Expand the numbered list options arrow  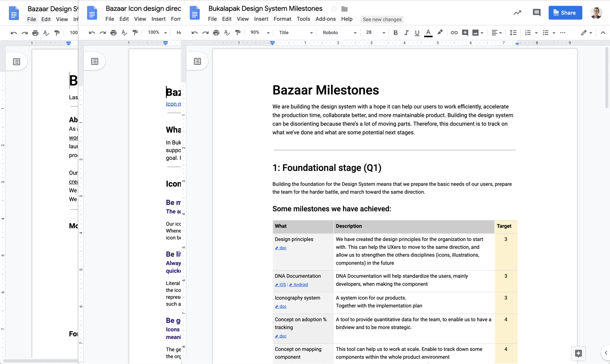point(536,33)
